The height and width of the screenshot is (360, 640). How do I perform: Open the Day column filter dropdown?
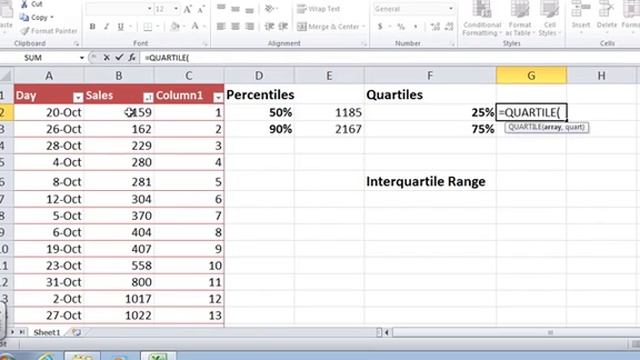(x=78, y=97)
